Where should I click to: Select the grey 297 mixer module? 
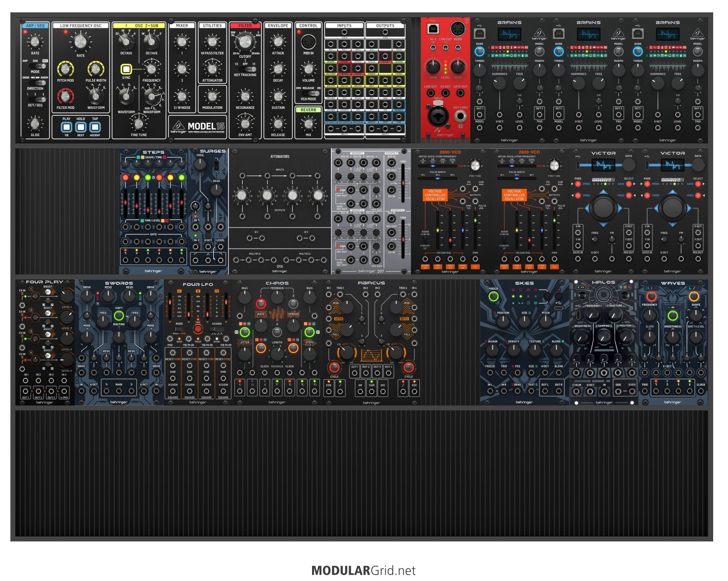point(371,211)
